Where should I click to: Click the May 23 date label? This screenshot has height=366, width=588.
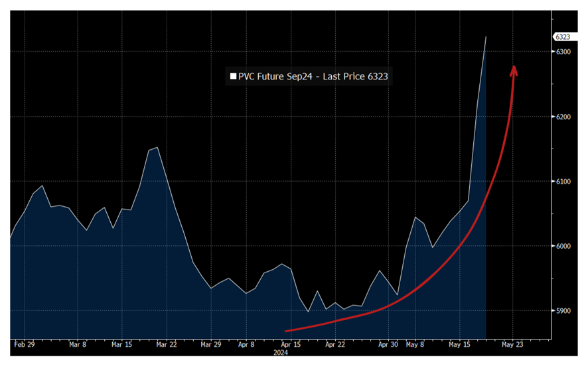tap(512, 344)
